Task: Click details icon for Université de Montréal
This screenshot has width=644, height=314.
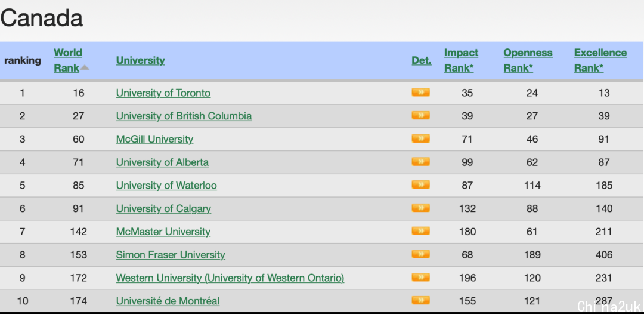Action: point(420,300)
